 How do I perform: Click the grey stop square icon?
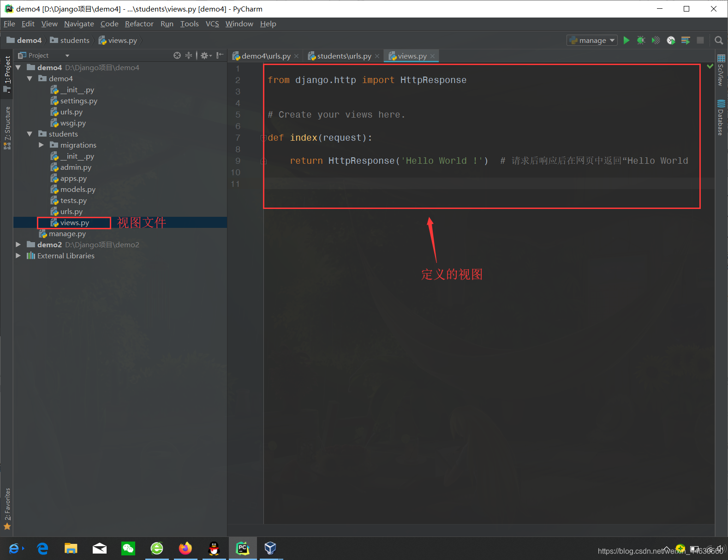click(x=700, y=40)
